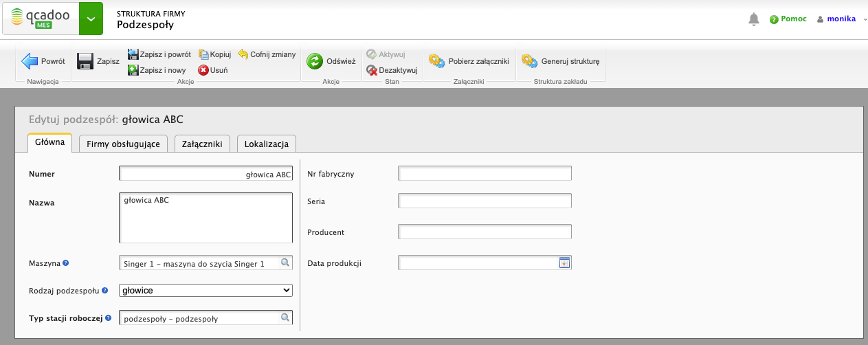This screenshot has width=868, height=345.
Task: Expand the green qcadoo menu dropdown
Action: pyautogui.click(x=91, y=19)
